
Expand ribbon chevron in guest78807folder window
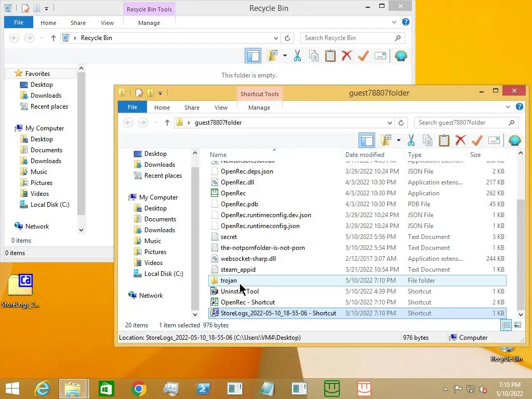point(508,107)
